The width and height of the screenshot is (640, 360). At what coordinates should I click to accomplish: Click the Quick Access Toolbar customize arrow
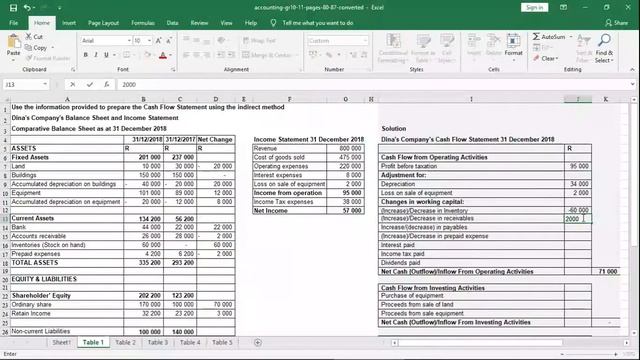[x=60, y=8]
